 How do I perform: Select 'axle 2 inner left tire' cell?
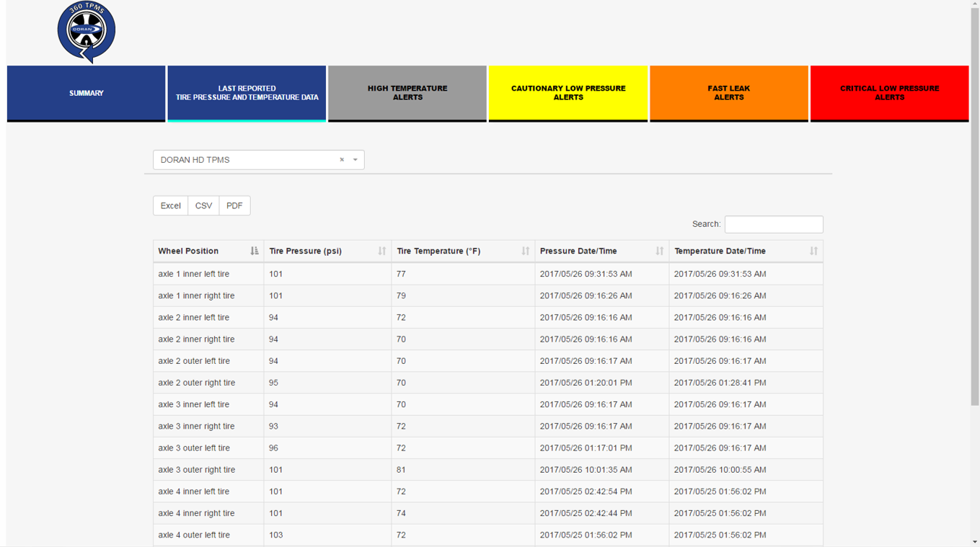208,317
